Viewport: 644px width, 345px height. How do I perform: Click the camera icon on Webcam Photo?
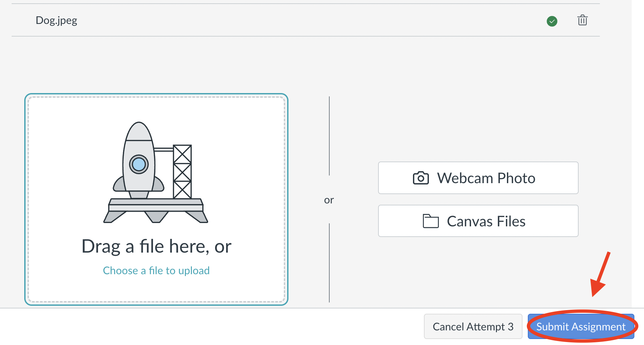pyautogui.click(x=421, y=178)
